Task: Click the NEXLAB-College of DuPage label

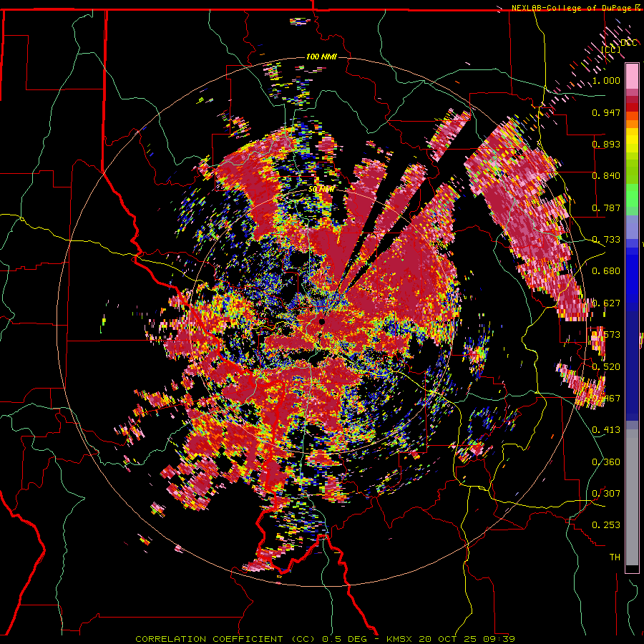Action: tap(571, 8)
